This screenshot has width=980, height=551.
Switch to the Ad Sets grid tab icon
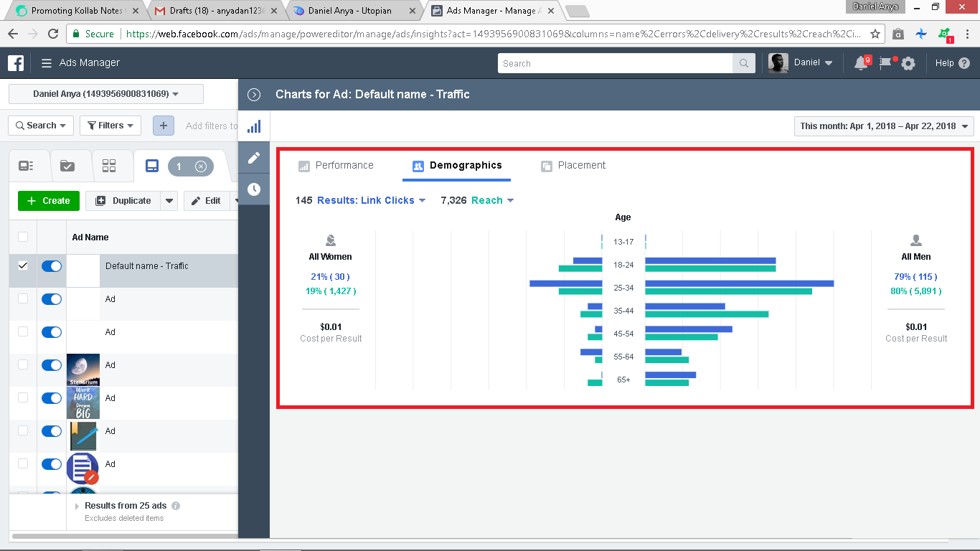point(109,166)
